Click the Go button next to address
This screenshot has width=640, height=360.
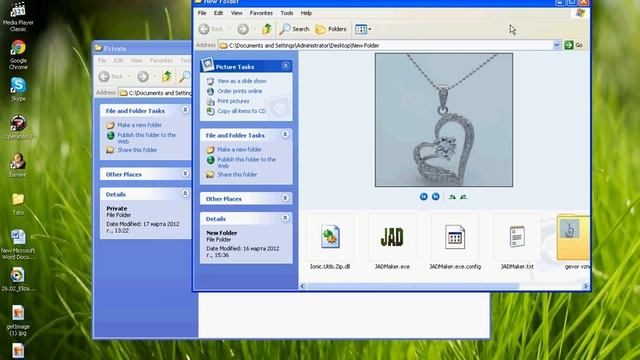point(573,45)
